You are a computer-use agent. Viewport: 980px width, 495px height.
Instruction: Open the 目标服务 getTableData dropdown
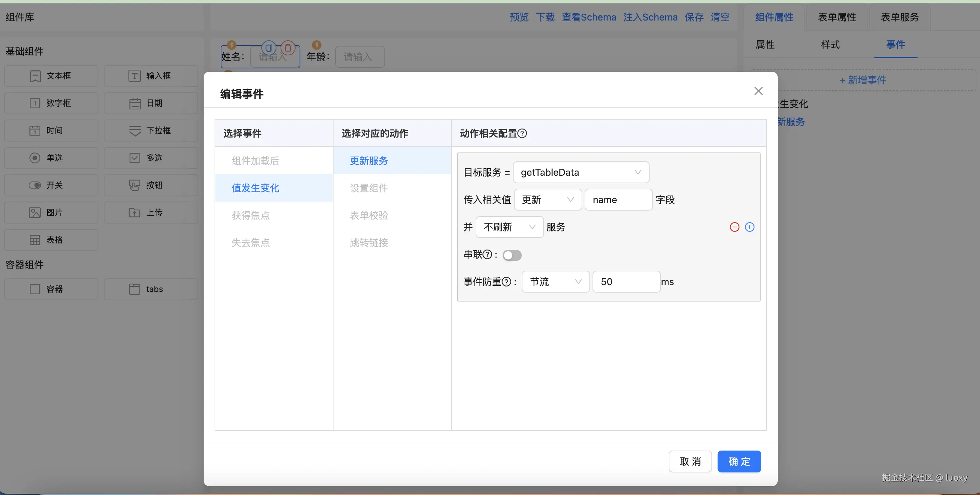pos(581,172)
